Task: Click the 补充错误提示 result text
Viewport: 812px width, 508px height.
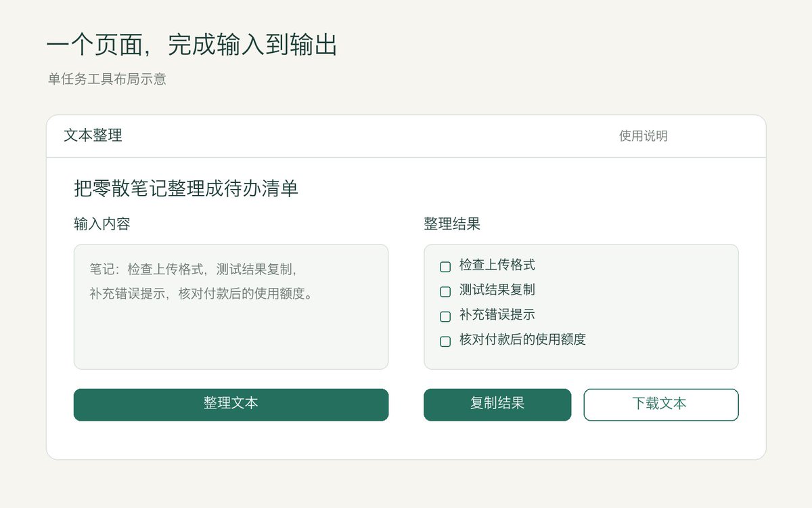Action: point(497,315)
